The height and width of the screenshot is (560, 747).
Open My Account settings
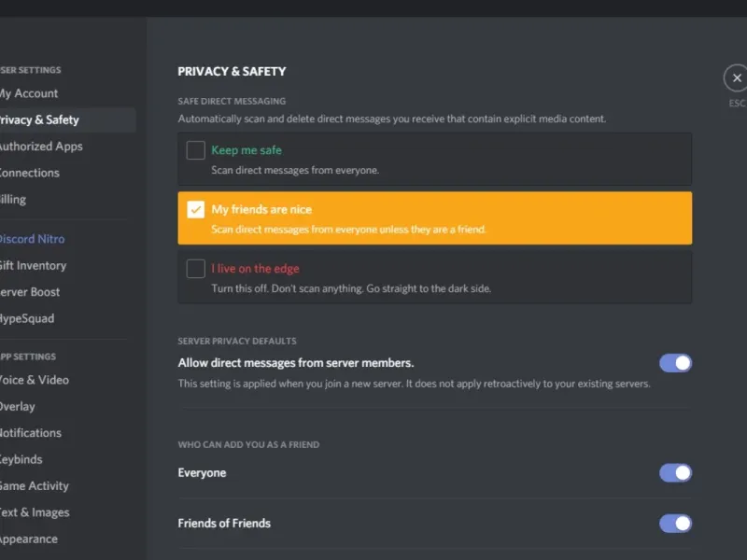coord(28,93)
